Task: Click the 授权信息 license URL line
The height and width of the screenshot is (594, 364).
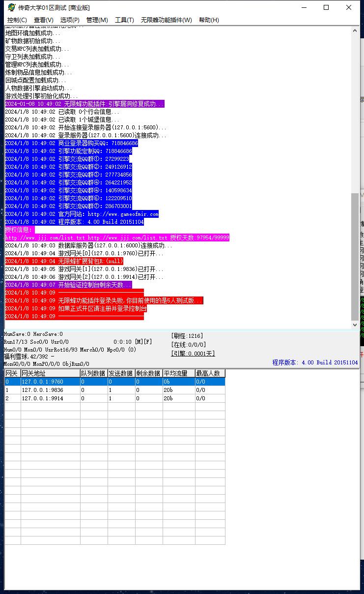Action: pyautogui.click(x=117, y=238)
